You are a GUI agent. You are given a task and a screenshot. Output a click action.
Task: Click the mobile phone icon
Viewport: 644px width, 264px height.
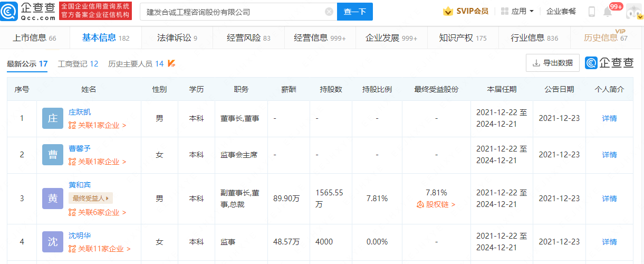592,11
